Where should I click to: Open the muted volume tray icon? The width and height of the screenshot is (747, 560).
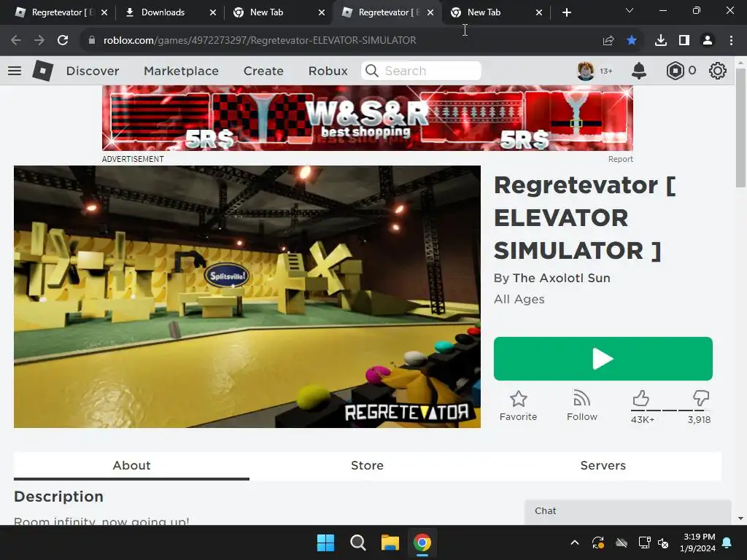[x=663, y=542]
